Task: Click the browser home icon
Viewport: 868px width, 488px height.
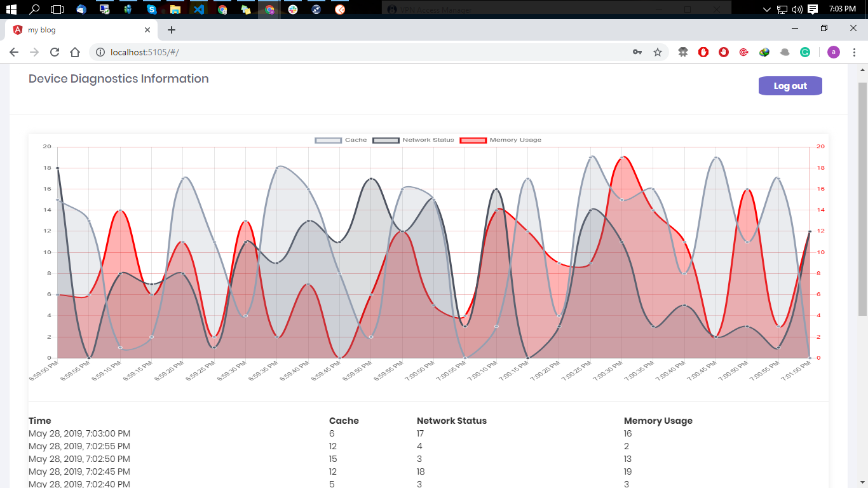Action: pyautogui.click(x=75, y=52)
